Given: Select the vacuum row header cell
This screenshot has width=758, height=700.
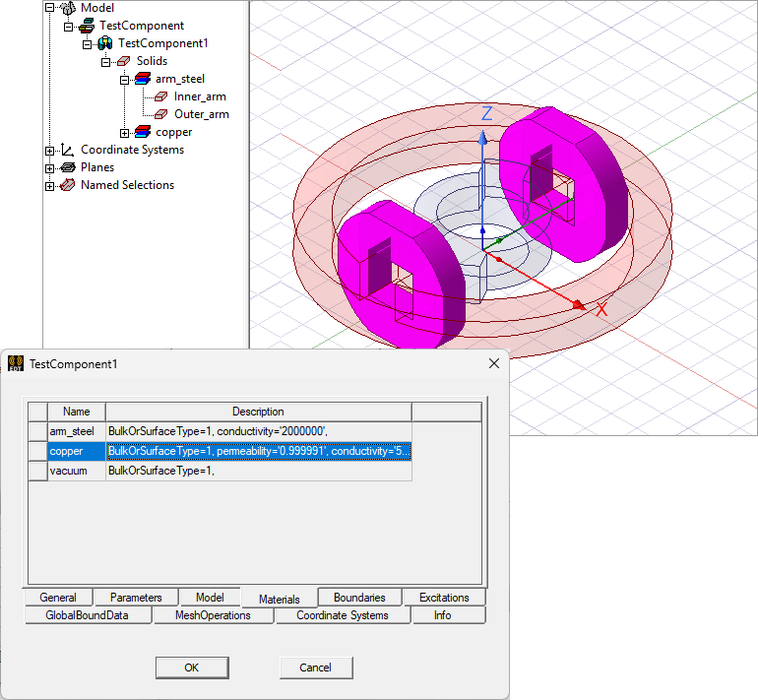Looking at the screenshot, I should 37,471.
